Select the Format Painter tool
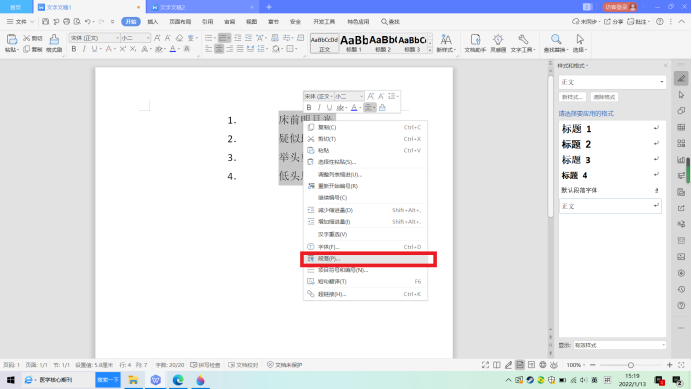The width and height of the screenshot is (692, 389). (54, 43)
